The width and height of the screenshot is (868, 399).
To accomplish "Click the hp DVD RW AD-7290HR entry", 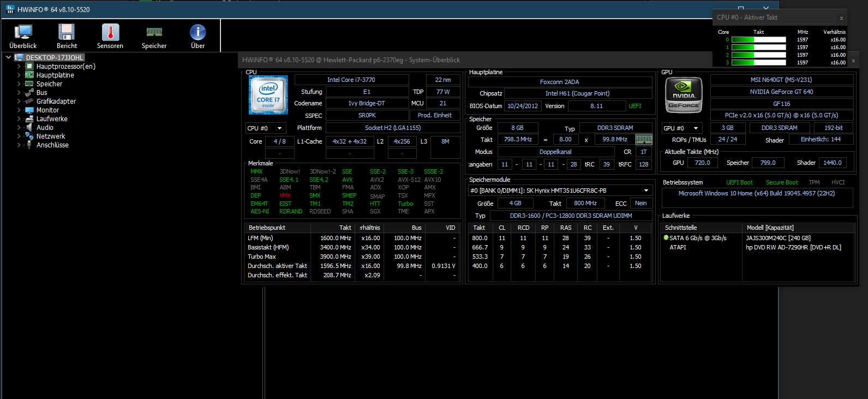I will pyautogui.click(x=793, y=247).
